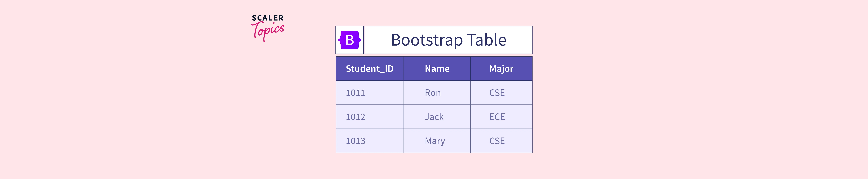
Task: Click the 1012 student ID cell
Action: pyautogui.click(x=355, y=117)
